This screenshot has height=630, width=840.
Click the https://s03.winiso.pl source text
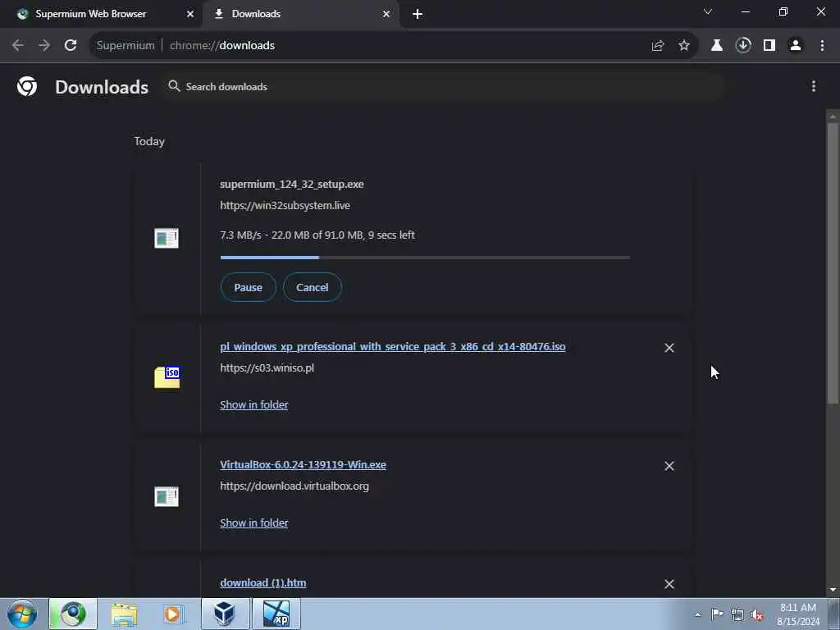pyautogui.click(x=267, y=368)
